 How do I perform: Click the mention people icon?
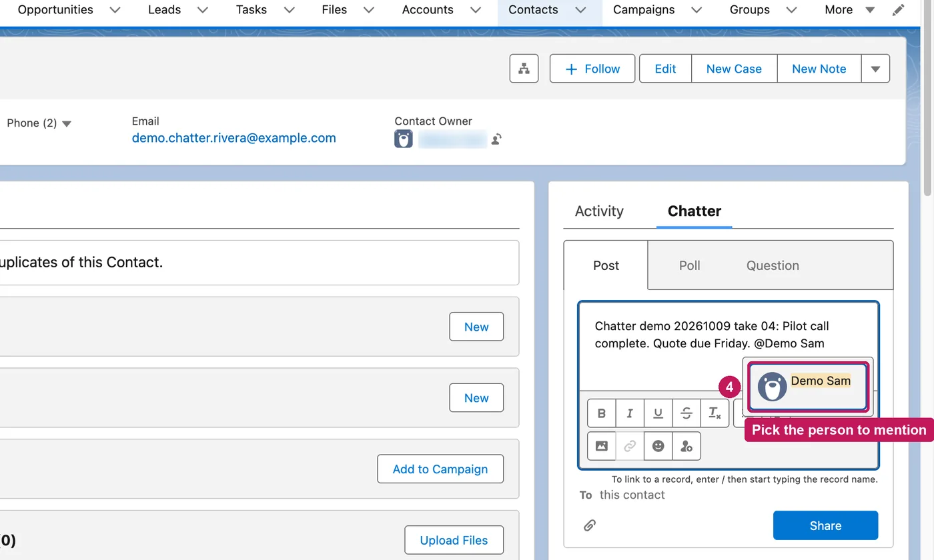[x=686, y=446]
